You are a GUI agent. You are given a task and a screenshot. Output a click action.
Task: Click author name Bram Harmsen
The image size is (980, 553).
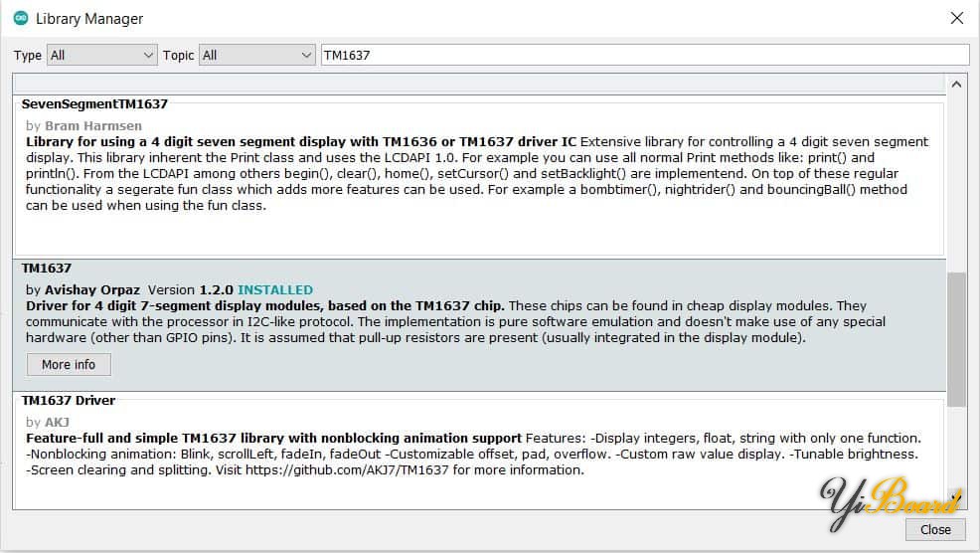click(x=93, y=125)
